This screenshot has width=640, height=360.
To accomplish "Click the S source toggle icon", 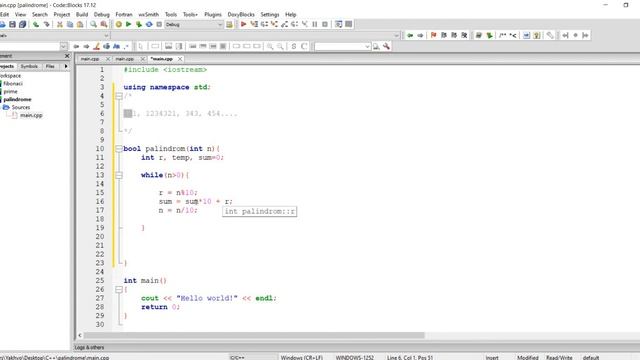I will (x=294, y=47).
